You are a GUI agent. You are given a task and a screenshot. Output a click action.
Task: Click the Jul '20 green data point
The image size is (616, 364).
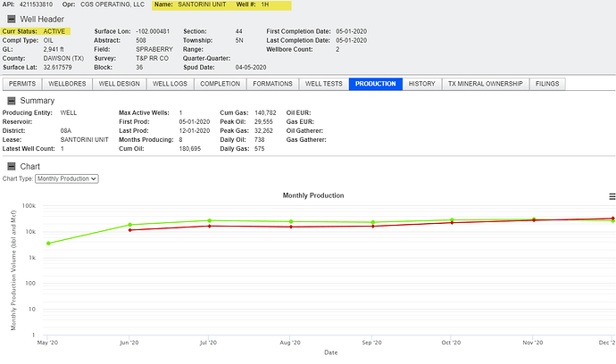pos(210,220)
